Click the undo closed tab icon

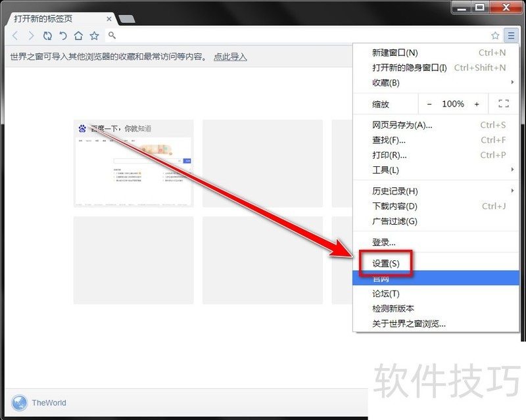click(63, 35)
